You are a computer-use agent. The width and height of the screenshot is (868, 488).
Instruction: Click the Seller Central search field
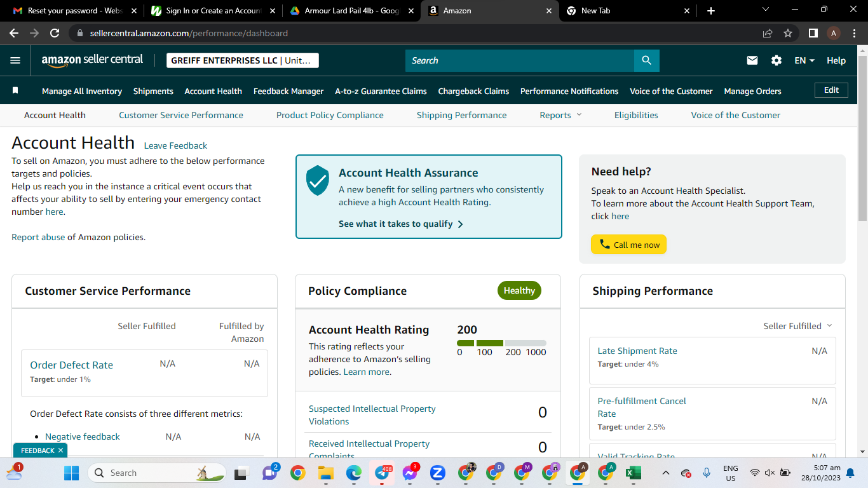pos(520,60)
